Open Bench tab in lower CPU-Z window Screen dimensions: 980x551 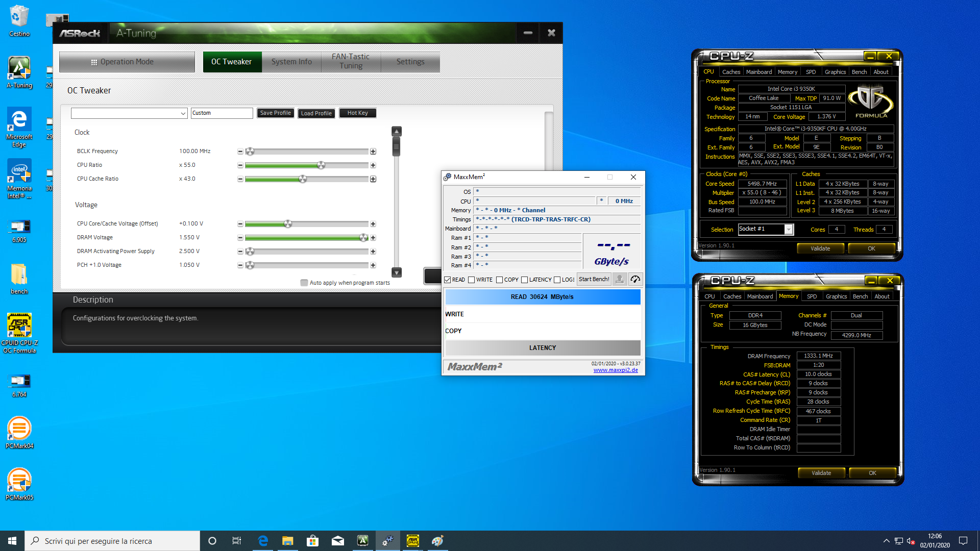(x=860, y=296)
